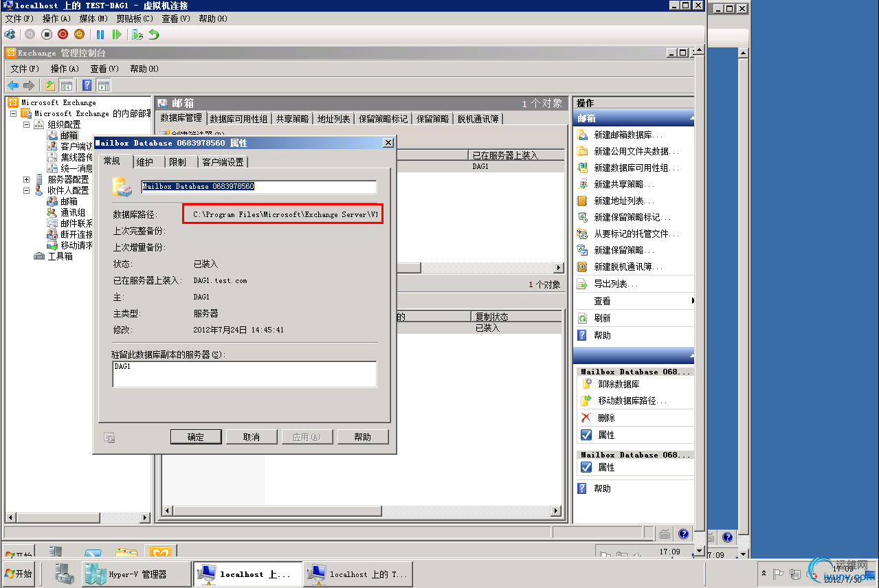
Task: Click the Server Manager icon in host taskbar
Action: coord(65,574)
